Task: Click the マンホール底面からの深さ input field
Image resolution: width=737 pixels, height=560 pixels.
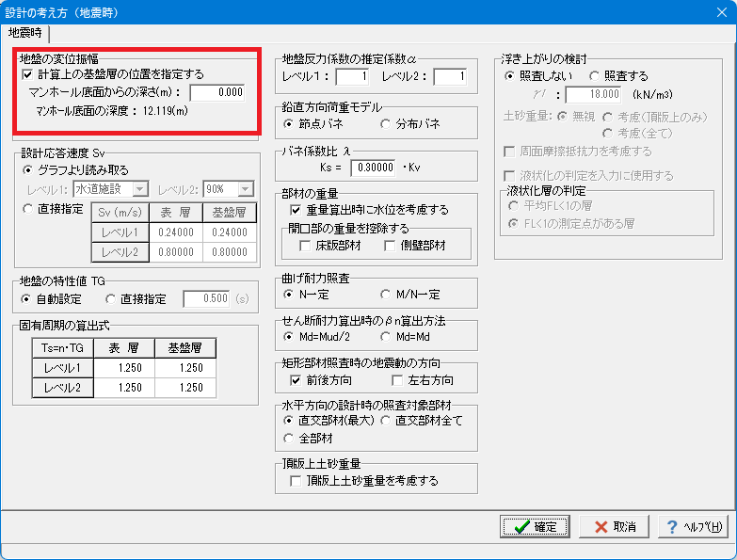Action: point(217,92)
